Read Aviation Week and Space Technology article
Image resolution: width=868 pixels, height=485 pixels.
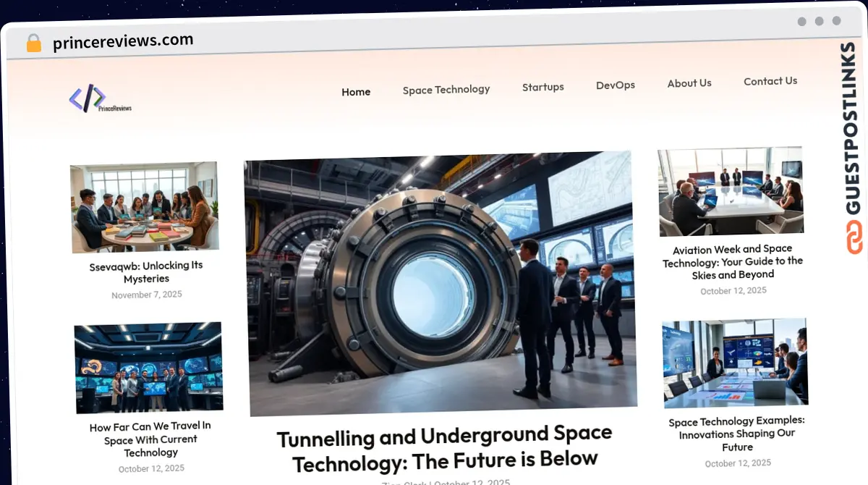pos(733,261)
